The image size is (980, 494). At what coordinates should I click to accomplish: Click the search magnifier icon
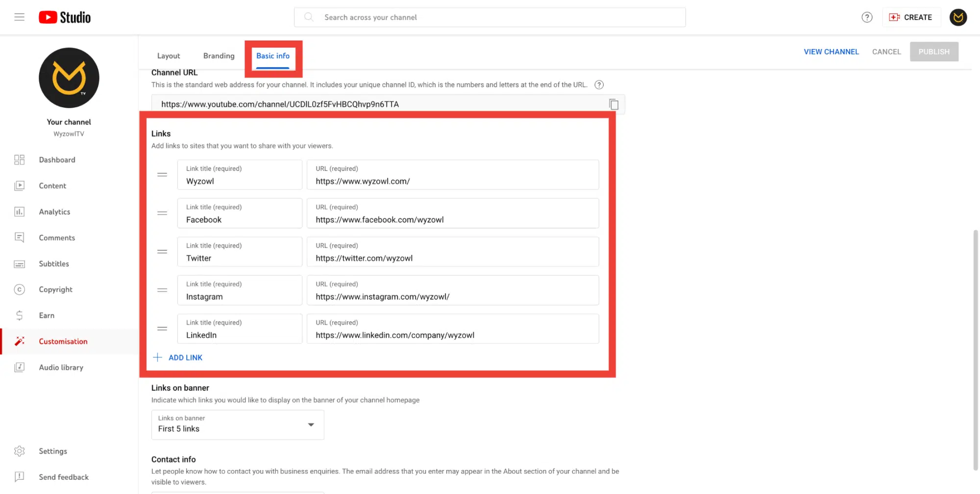coord(309,17)
